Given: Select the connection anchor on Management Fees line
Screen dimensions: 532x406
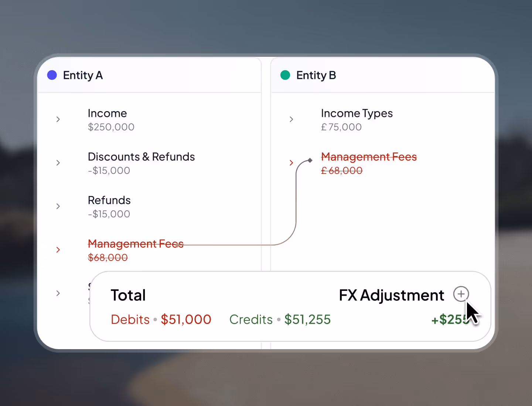Looking at the screenshot, I should point(310,160).
